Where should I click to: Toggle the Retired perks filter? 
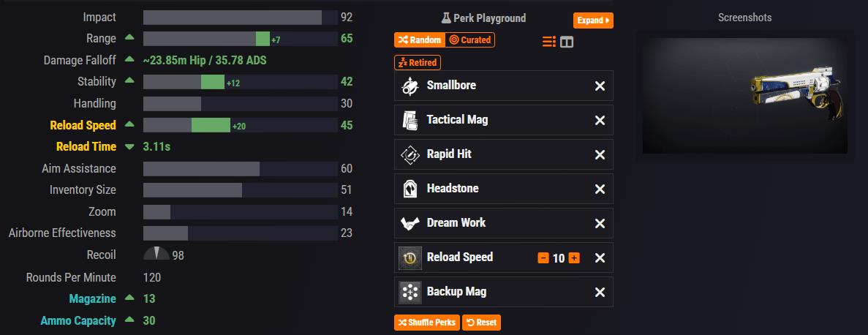[x=418, y=63]
